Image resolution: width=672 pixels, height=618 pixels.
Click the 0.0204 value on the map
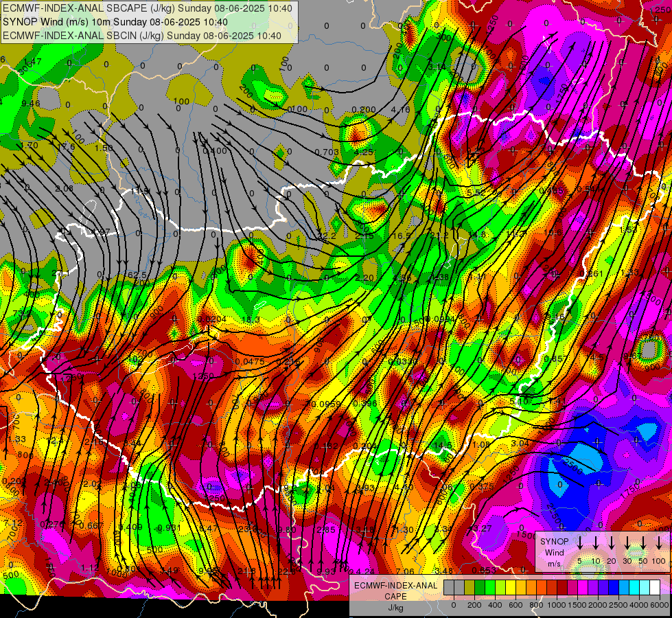pyautogui.click(x=211, y=319)
